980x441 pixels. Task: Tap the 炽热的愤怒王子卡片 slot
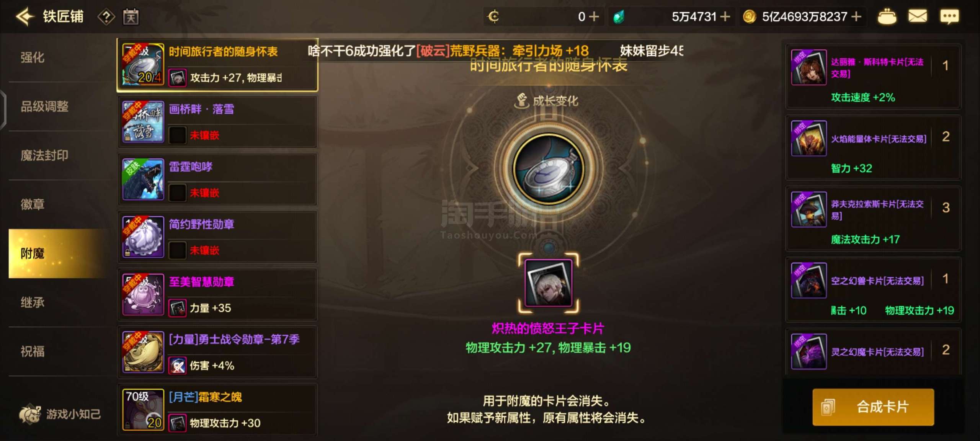549,283
